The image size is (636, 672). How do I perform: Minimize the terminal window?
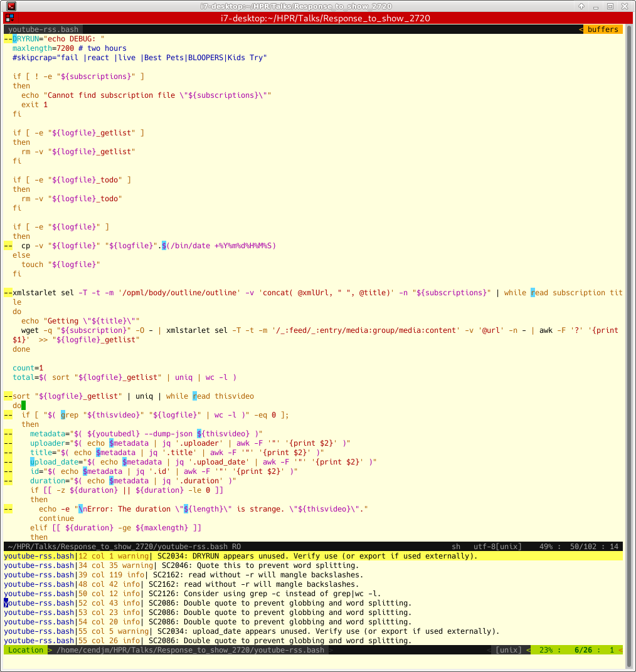point(596,6)
